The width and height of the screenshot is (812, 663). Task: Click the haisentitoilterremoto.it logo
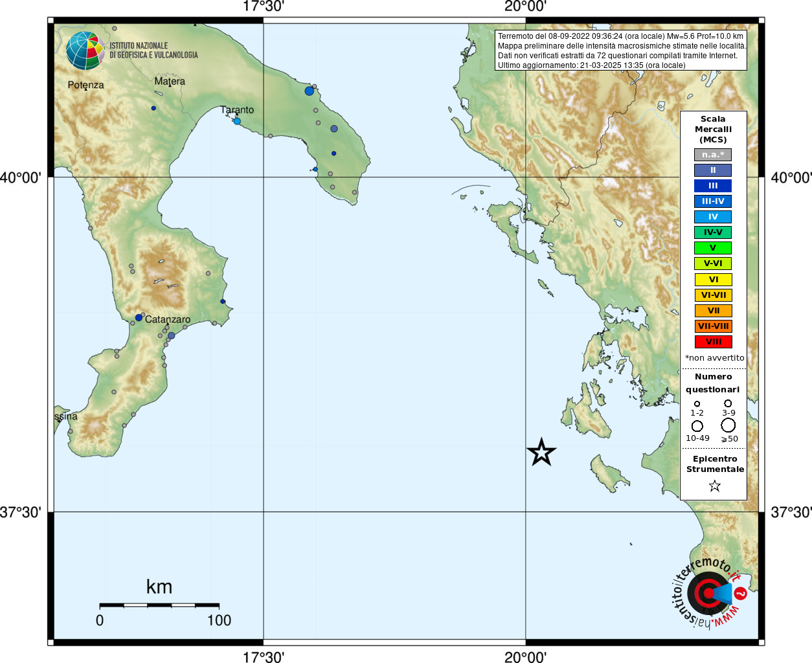(708, 592)
